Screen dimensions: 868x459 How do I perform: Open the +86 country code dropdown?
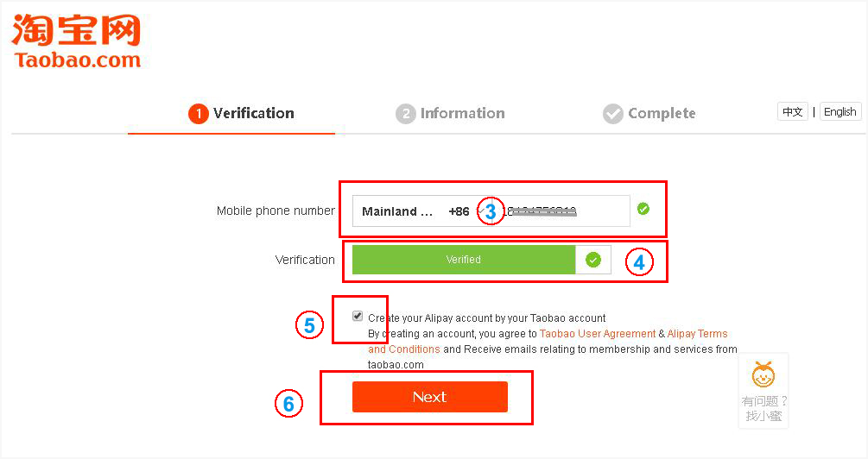click(x=459, y=211)
